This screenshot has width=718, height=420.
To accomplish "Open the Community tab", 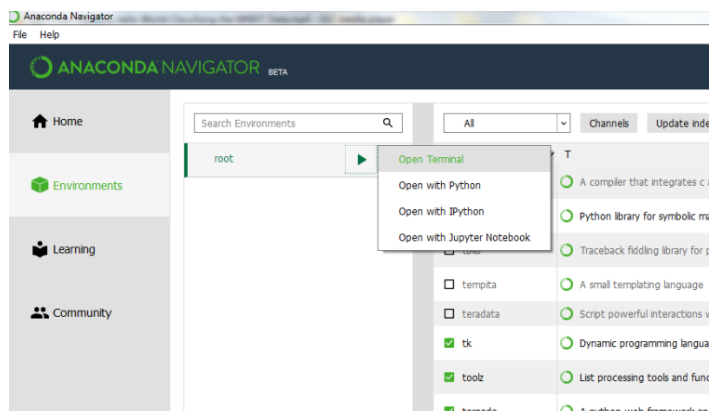I will tap(89, 313).
